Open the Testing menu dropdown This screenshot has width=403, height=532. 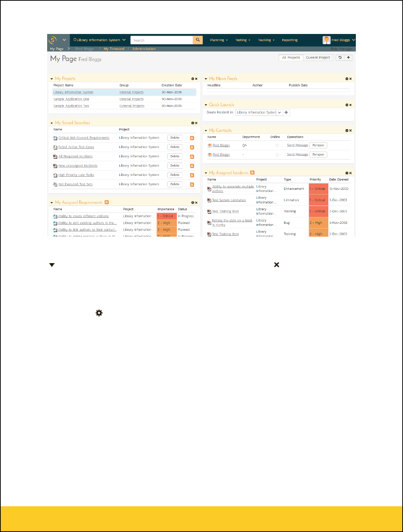pos(243,40)
